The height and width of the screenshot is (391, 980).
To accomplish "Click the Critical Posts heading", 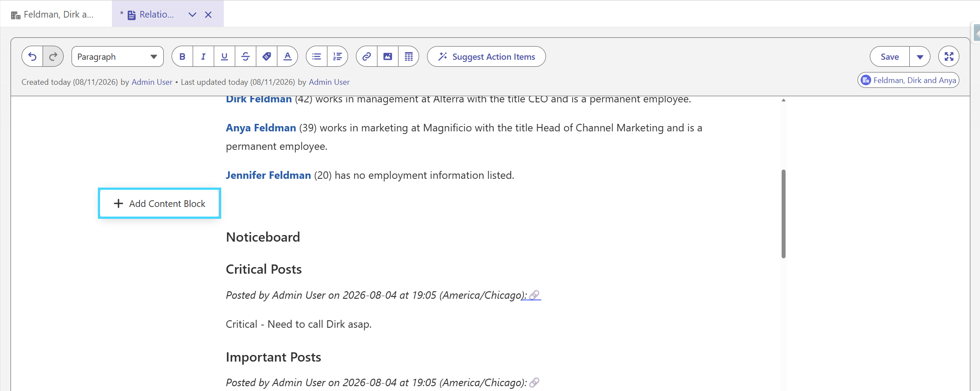I will [x=264, y=269].
